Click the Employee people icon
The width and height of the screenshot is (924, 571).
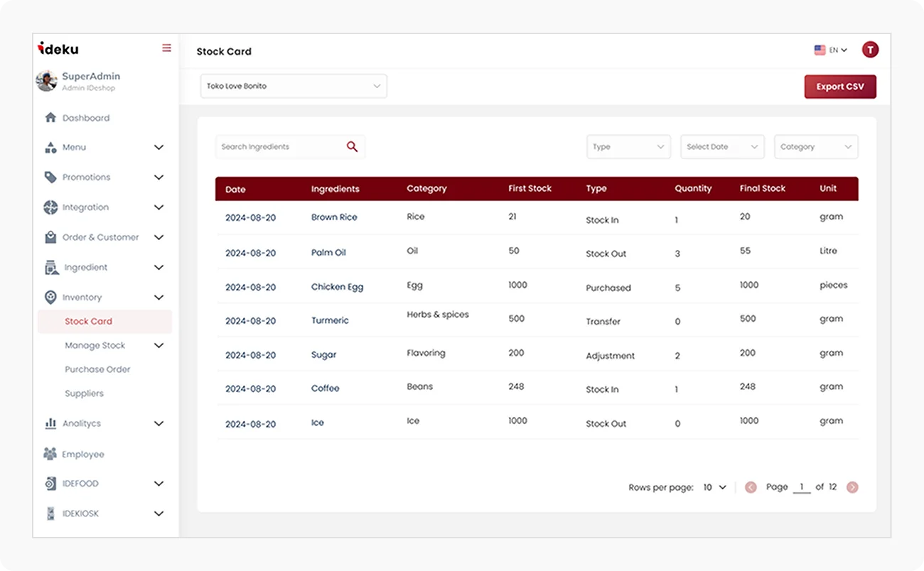tap(50, 454)
